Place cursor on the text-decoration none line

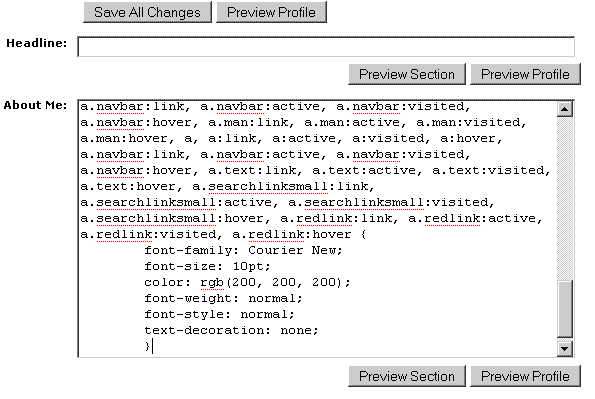(231, 330)
